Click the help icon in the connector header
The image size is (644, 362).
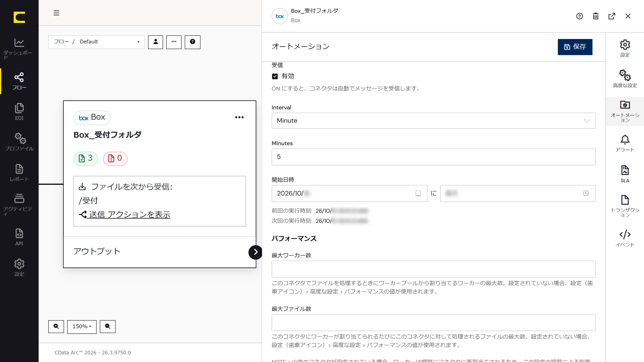point(580,16)
